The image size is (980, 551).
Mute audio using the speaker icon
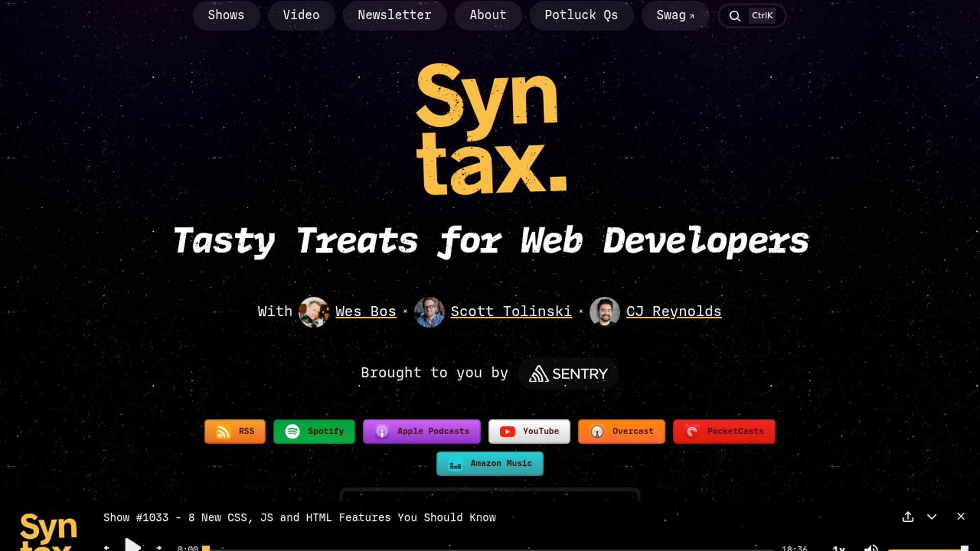871,547
